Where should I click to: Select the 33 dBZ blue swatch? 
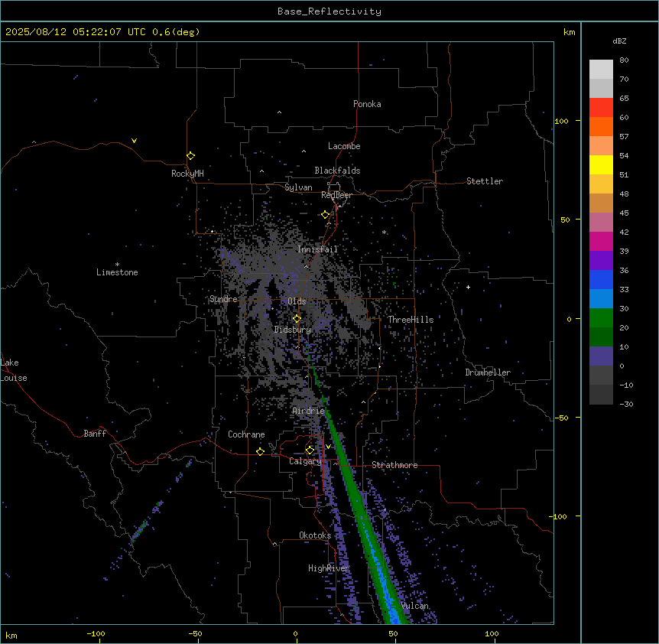601,279
